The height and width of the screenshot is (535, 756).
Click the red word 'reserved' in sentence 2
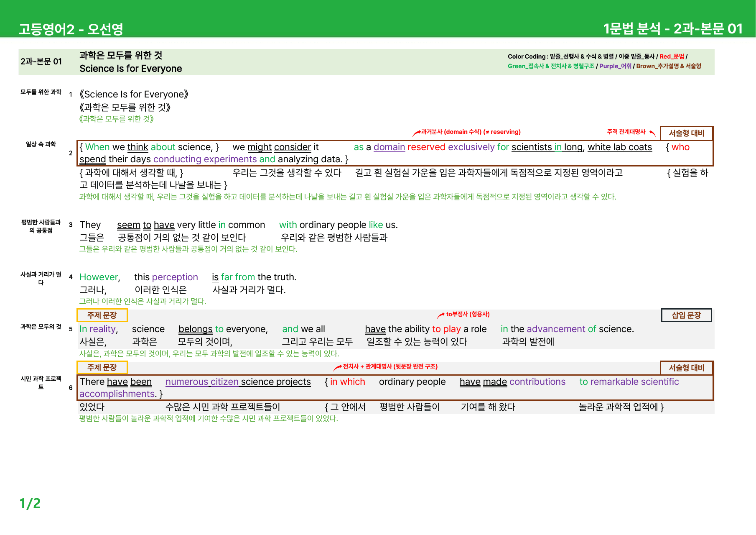pyautogui.click(x=426, y=147)
